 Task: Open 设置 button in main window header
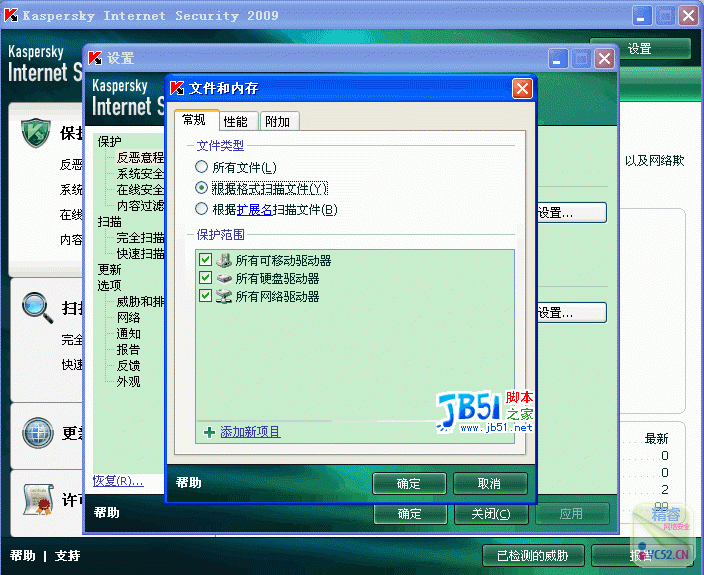640,48
